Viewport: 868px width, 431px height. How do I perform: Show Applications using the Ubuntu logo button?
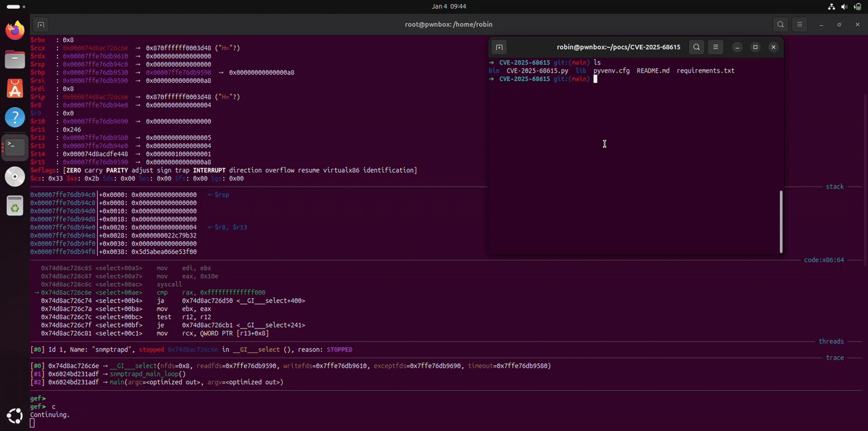point(15,415)
